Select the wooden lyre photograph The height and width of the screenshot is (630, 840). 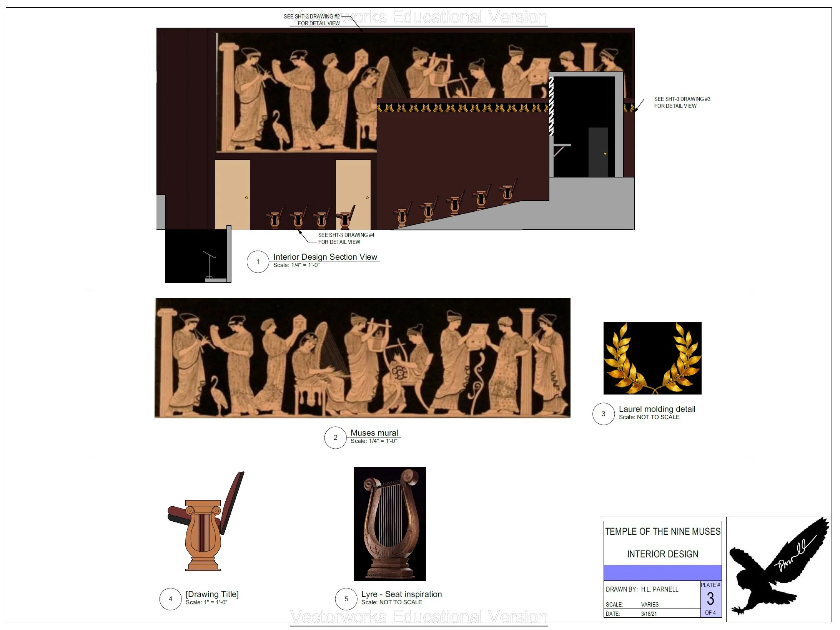(x=389, y=524)
